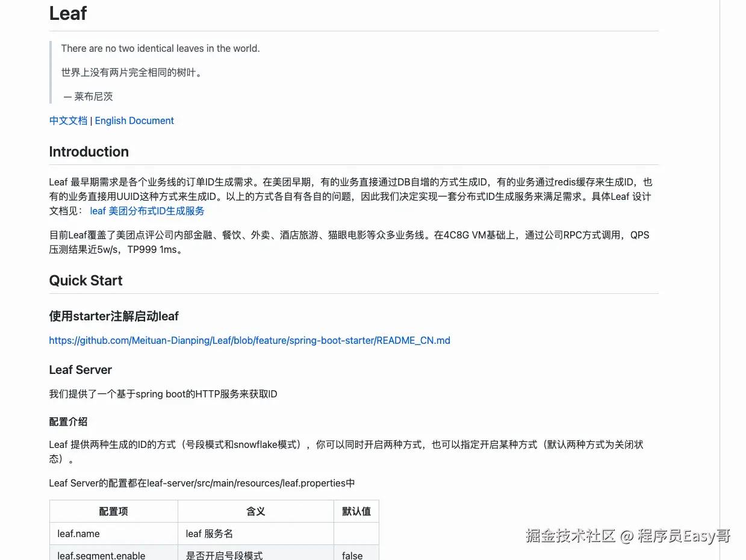
Task: Click the 是否开启号段模式 table cell
Action: [x=256, y=553]
